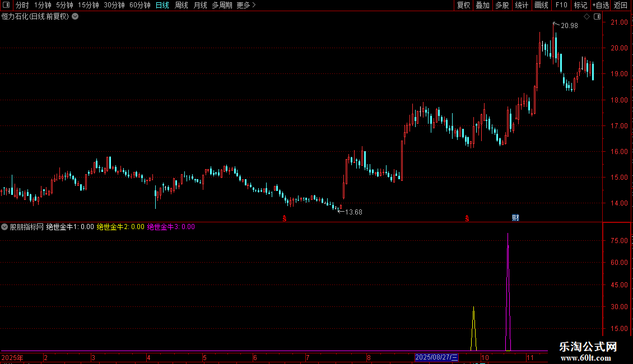This screenshot has height=364, width=633.
Task: Select the 1分钟 period
Action: 43,5
